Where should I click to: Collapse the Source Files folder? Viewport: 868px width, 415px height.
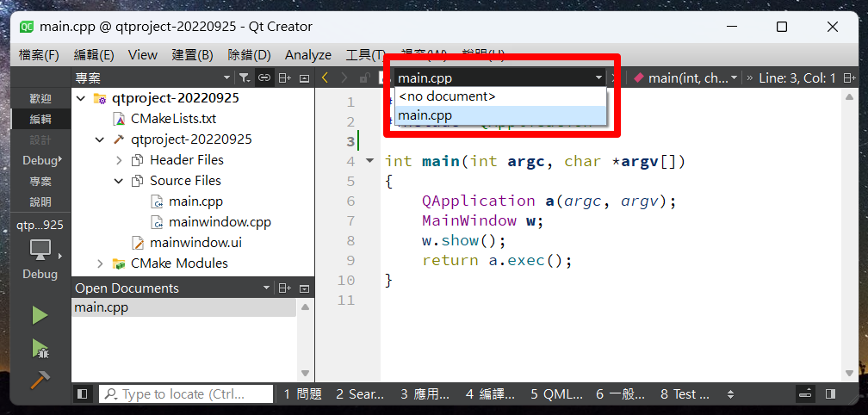point(119,181)
